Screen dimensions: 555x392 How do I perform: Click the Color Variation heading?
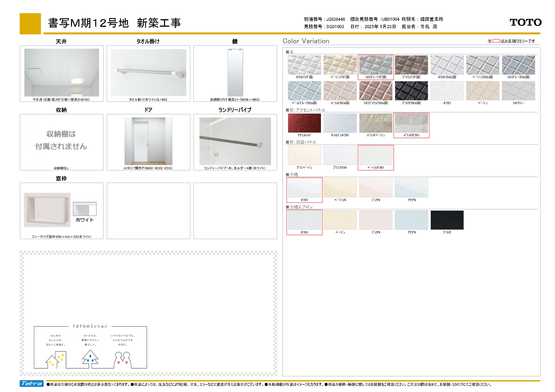click(306, 41)
